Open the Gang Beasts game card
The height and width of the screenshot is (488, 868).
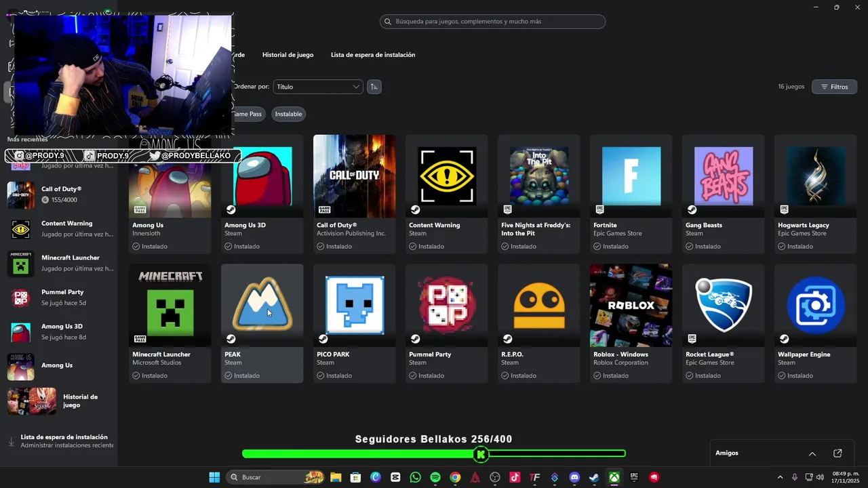click(x=723, y=195)
